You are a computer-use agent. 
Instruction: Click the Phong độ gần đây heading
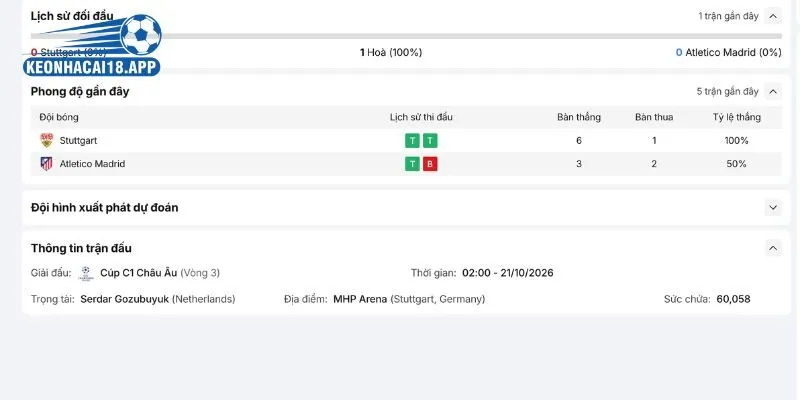pyautogui.click(x=80, y=92)
